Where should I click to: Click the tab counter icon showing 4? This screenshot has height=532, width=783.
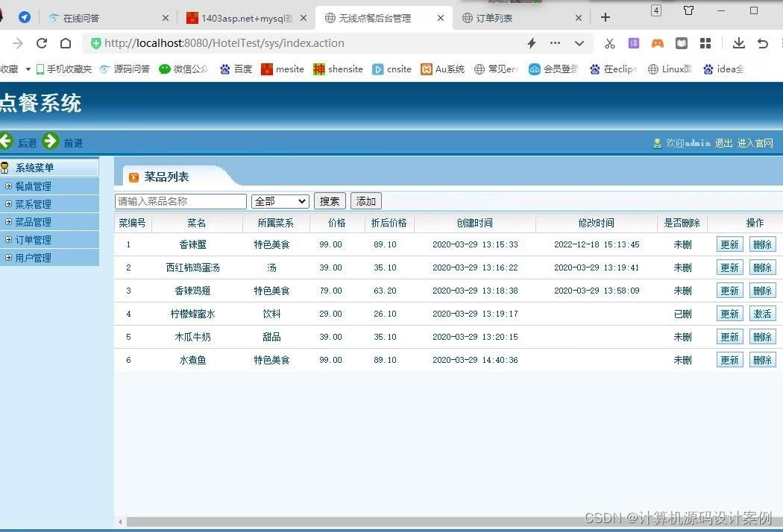point(656,10)
